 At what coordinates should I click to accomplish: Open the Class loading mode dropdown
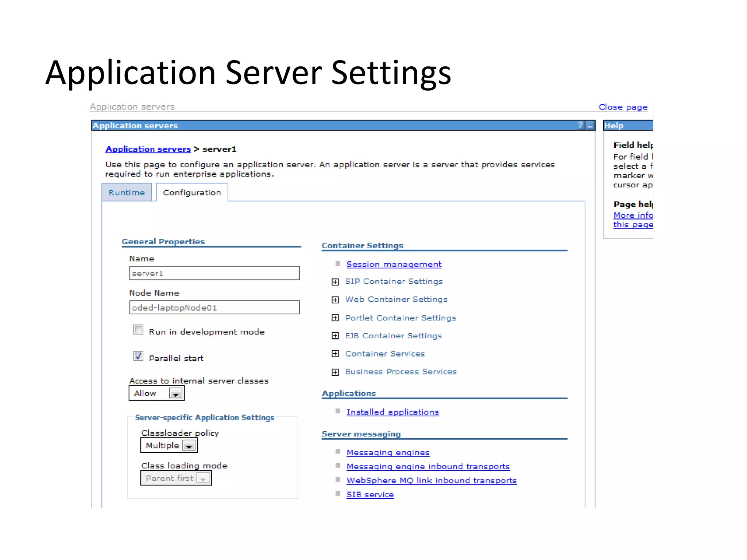click(x=176, y=478)
